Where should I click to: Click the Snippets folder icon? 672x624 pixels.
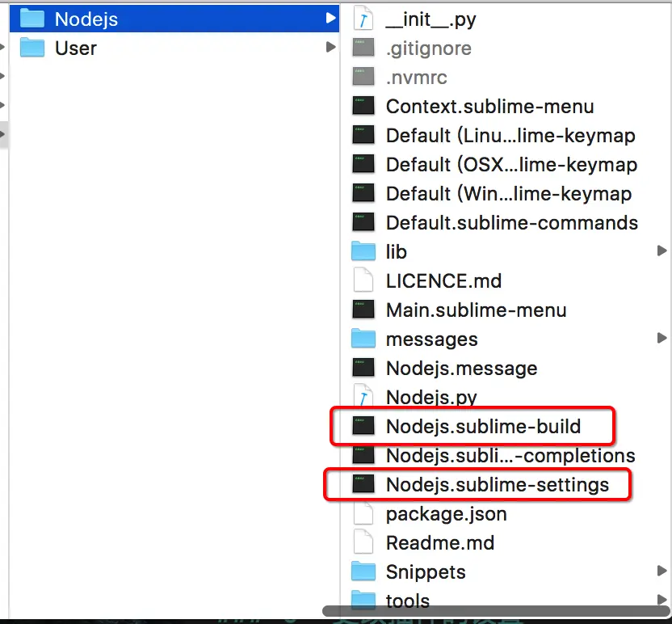363,571
